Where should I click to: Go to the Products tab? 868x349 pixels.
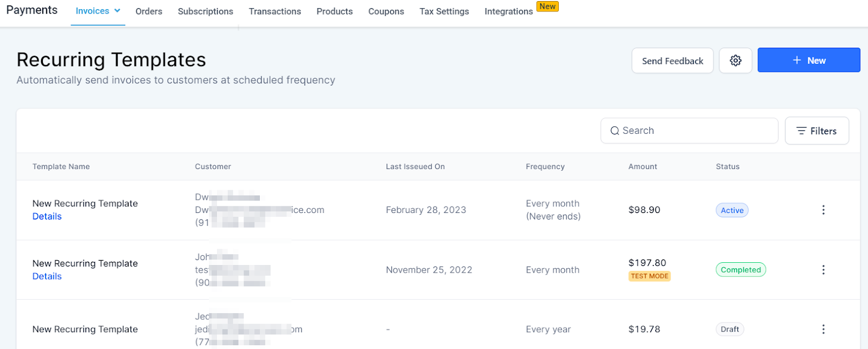coord(335,11)
